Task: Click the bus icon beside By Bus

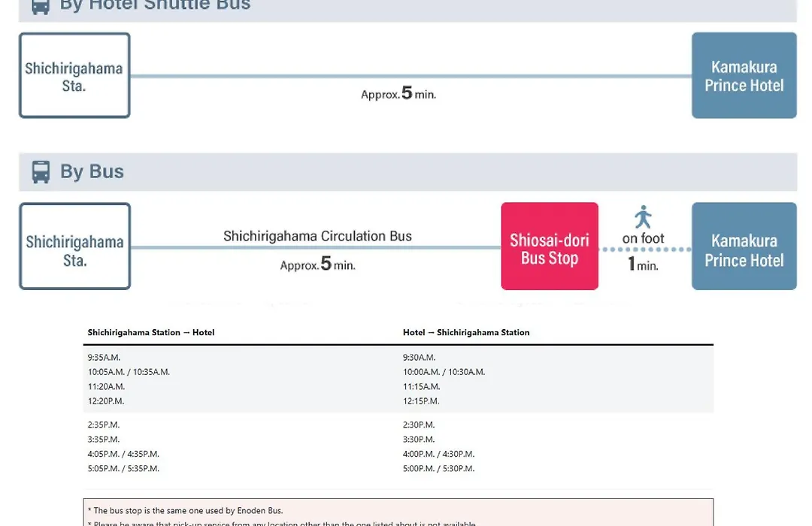Action: tap(41, 172)
